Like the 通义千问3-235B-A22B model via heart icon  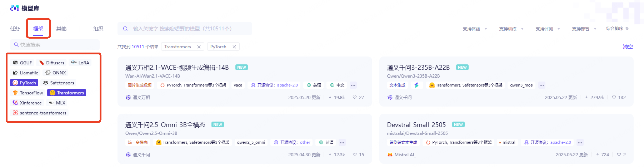(614, 97)
